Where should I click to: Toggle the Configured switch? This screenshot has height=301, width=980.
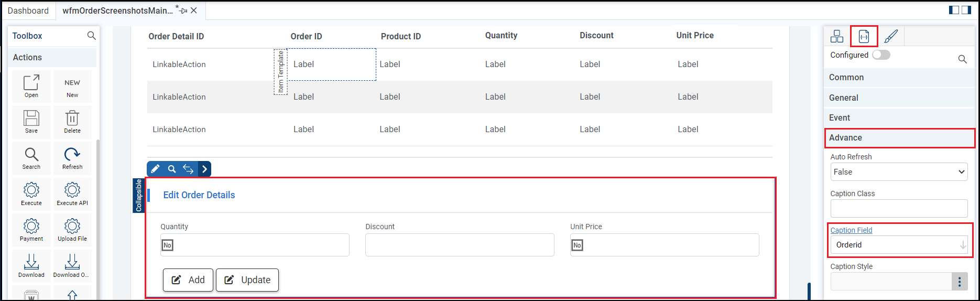point(881,55)
